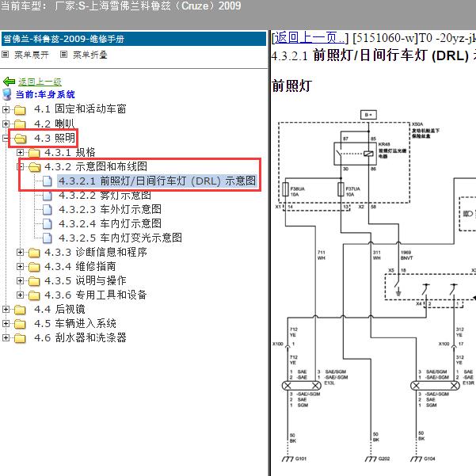
Task: Select the 4.3.4 维修指南 label
Action: (80, 267)
